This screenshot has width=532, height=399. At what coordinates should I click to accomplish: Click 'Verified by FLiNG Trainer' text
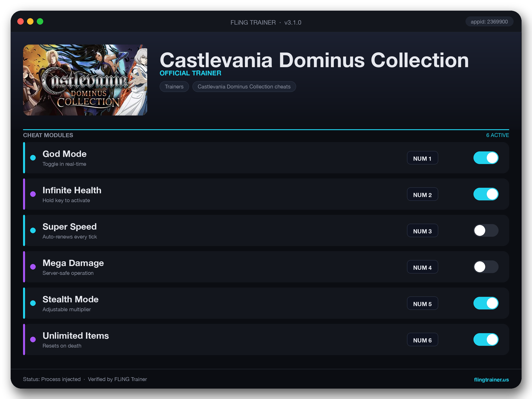(x=117, y=379)
